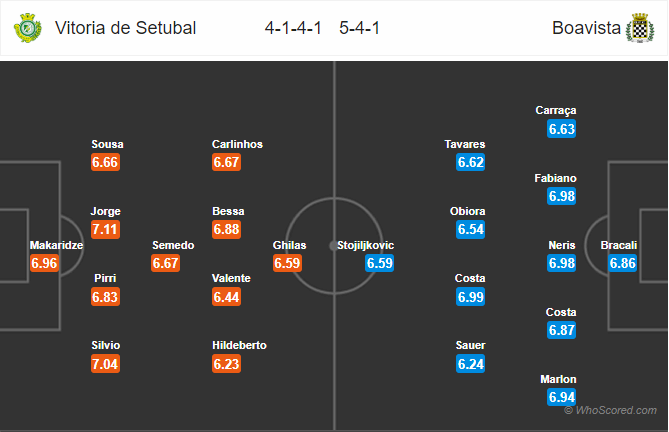Click goalkeeper Bracali's 6.86 rating badge
The image size is (669, 432).
pos(623,263)
